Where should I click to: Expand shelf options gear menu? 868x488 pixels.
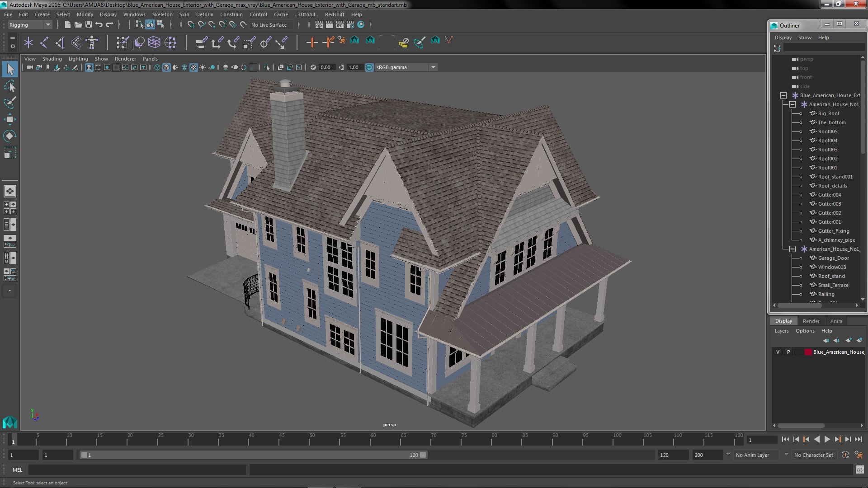13,46
